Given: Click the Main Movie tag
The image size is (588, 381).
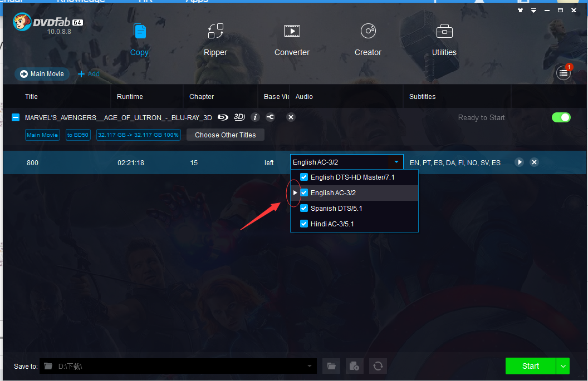Looking at the screenshot, I should 42,135.
